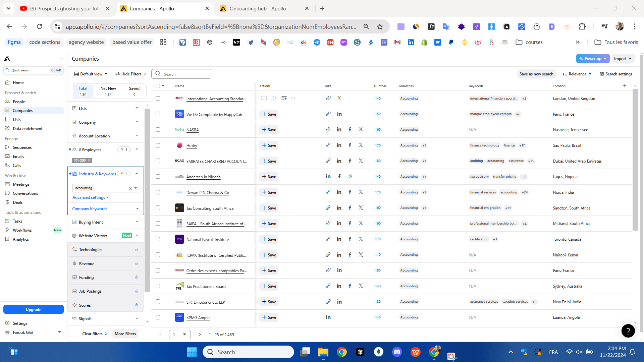Click add-to-list icon in first row actions
The width and height of the screenshot is (644, 362).
[284, 98]
